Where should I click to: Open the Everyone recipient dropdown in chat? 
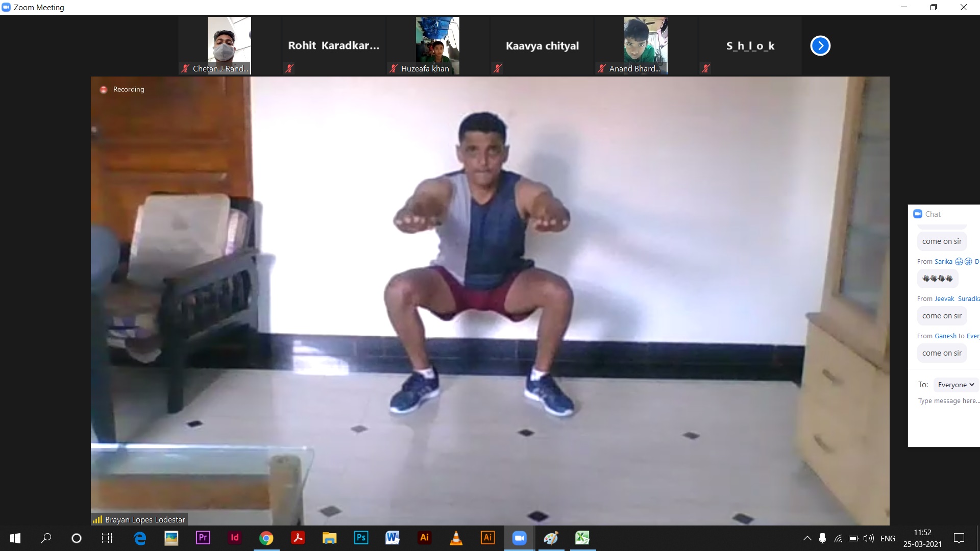pyautogui.click(x=956, y=385)
